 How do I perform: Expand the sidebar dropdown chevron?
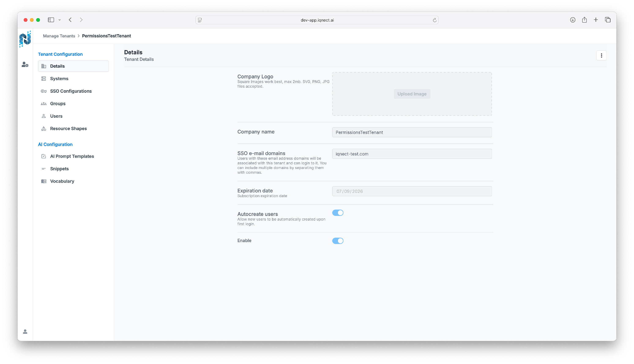point(60,20)
